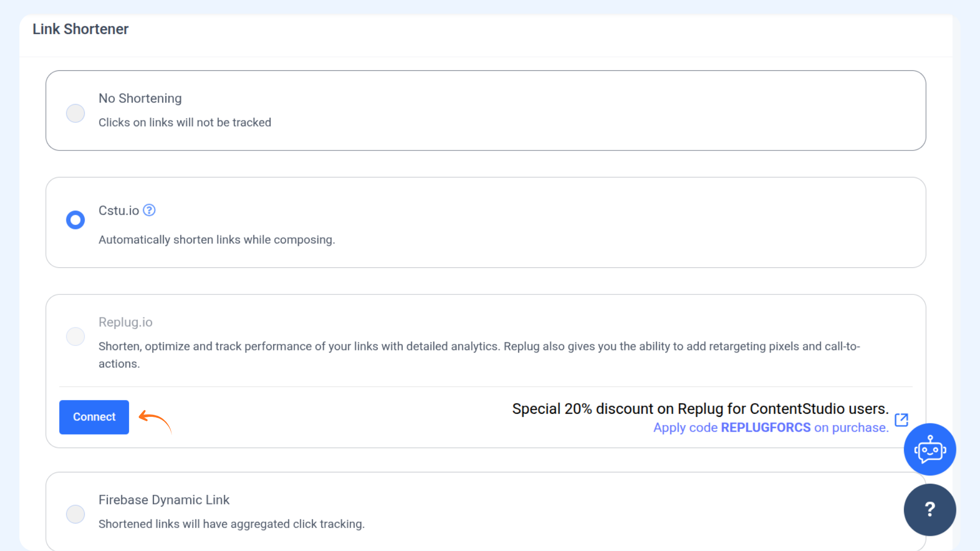Image resolution: width=980 pixels, height=551 pixels.
Task: Click the Link Shortener heading
Action: (x=81, y=29)
